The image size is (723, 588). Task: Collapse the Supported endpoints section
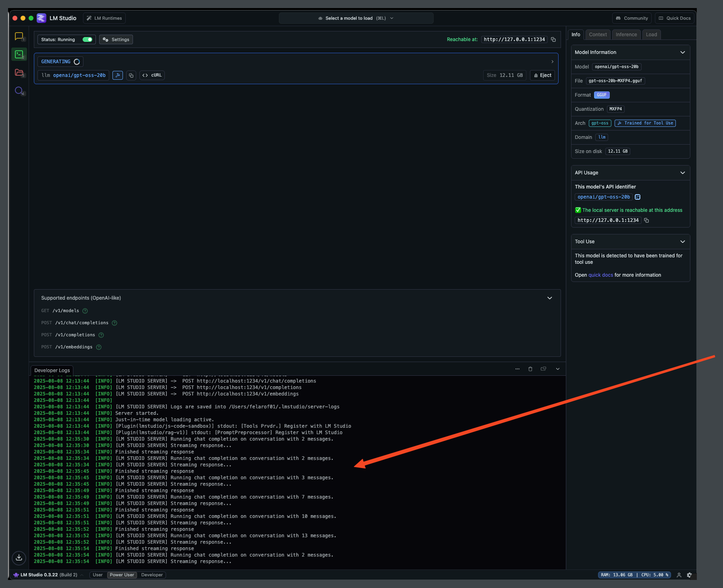click(x=550, y=298)
